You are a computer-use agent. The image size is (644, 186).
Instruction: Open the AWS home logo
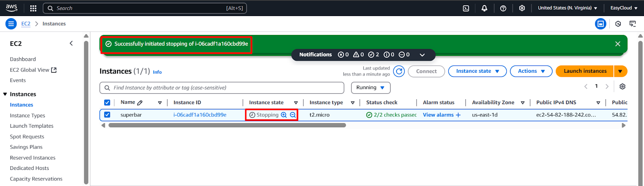tap(11, 8)
